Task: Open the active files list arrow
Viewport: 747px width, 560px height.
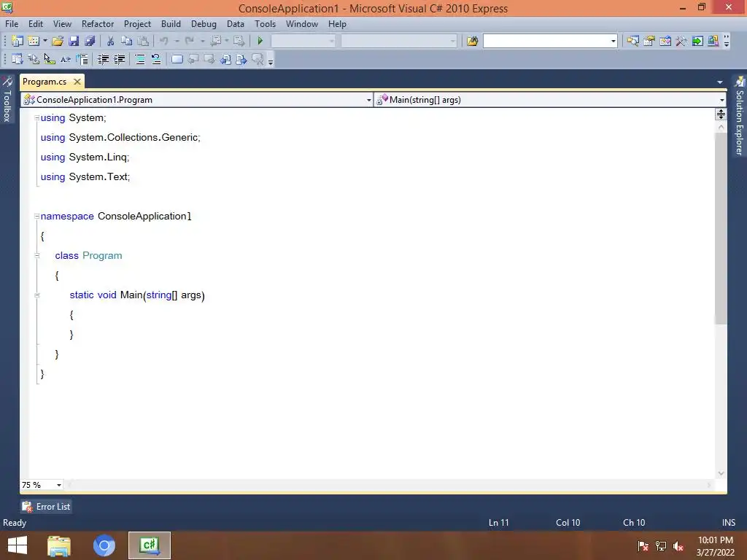Action: pos(720,82)
